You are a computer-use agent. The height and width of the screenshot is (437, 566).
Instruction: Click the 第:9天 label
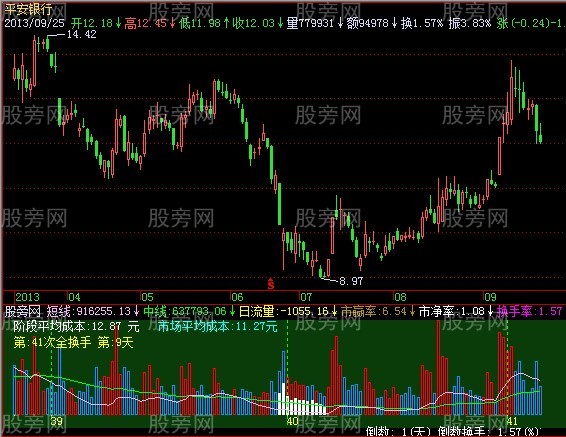(116, 342)
